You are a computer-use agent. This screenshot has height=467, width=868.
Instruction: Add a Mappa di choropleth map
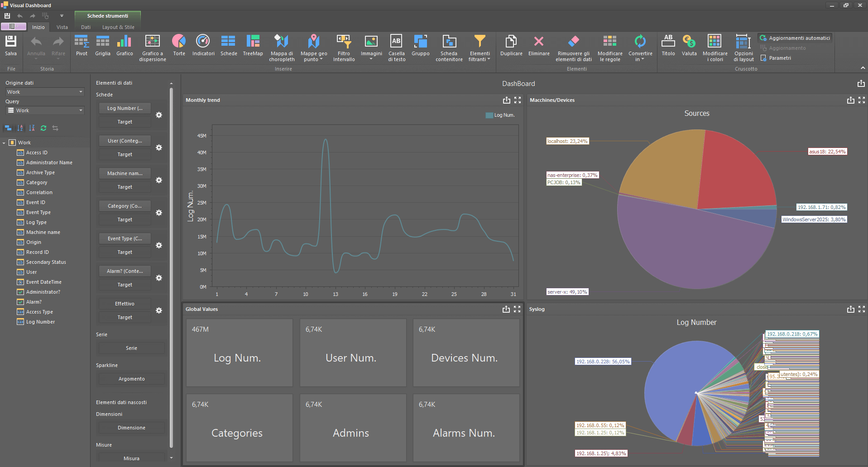tap(282, 48)
